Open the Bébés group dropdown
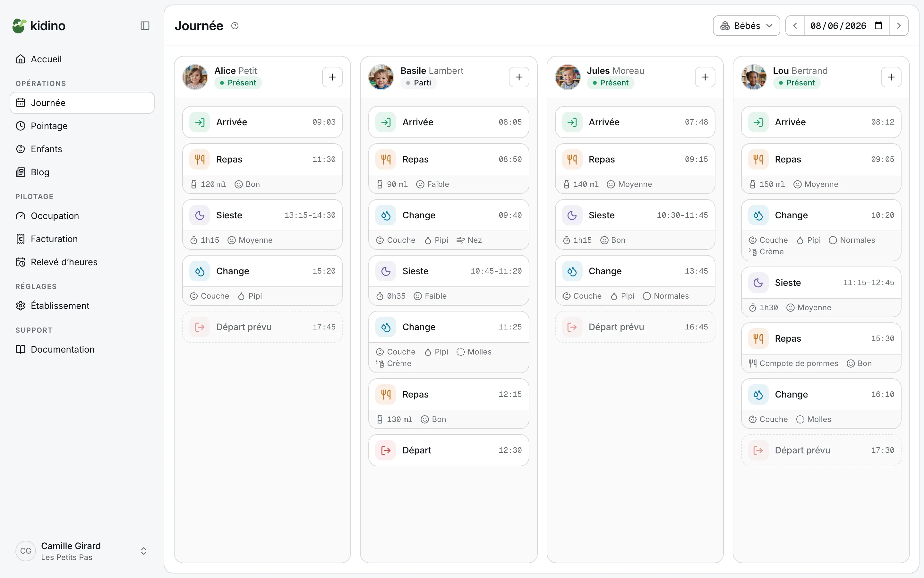This screenshot has width=924, height=578. tap(746, 26)
